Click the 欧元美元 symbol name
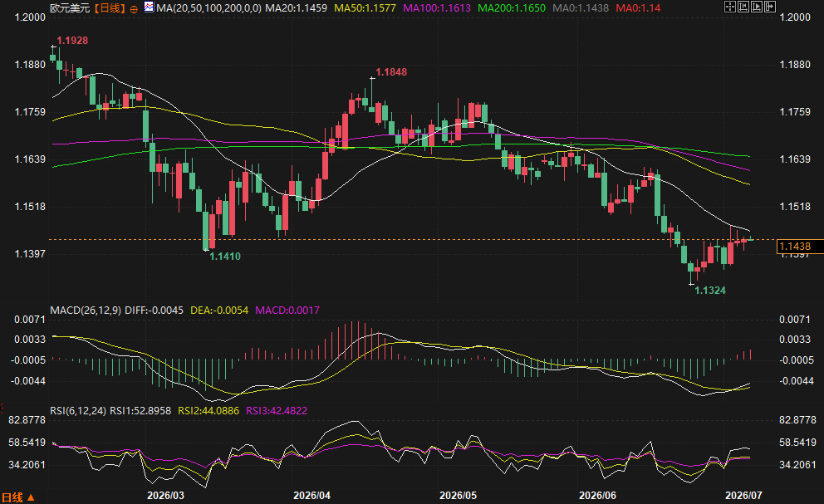Screen dimensions: 824x504 click(70, 8)
